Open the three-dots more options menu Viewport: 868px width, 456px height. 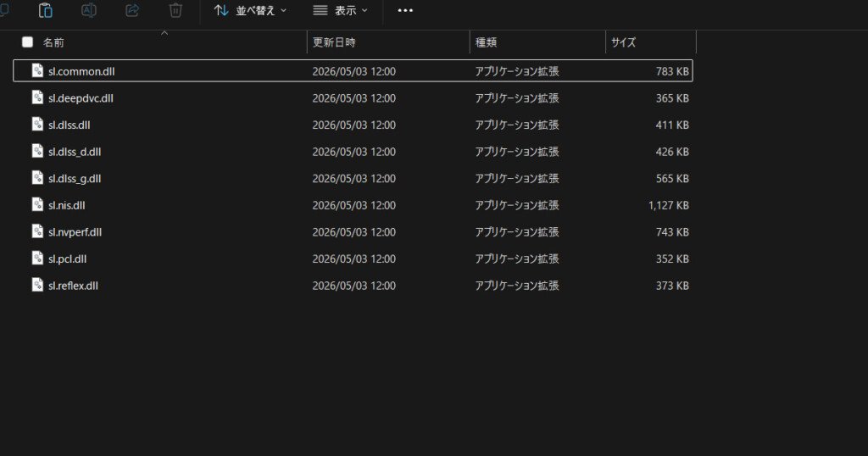pyautogui.click(x=405, y=10)
